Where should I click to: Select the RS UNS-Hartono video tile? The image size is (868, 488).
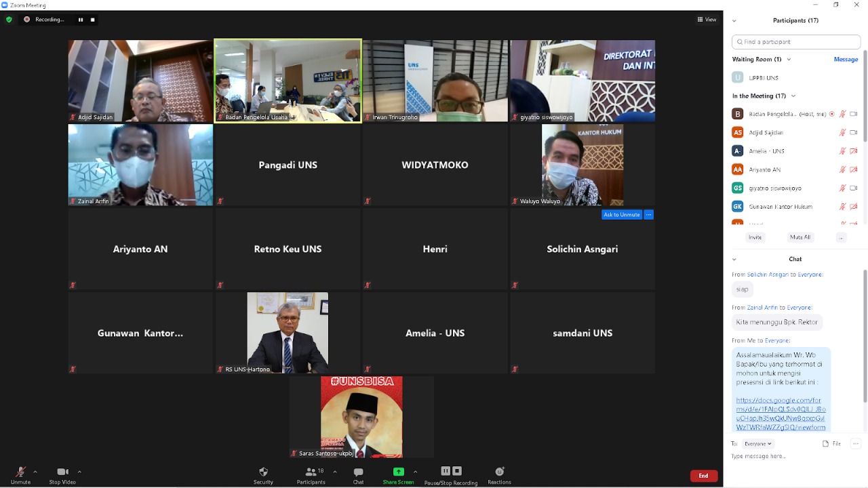[288, 333]
